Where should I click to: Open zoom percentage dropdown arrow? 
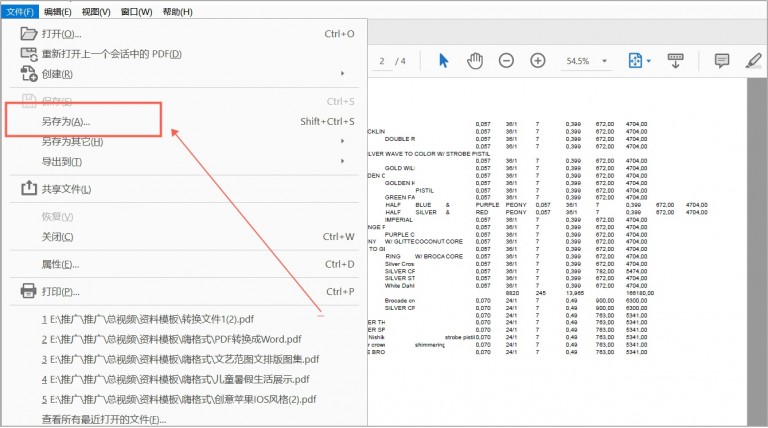tap(604, 61)
